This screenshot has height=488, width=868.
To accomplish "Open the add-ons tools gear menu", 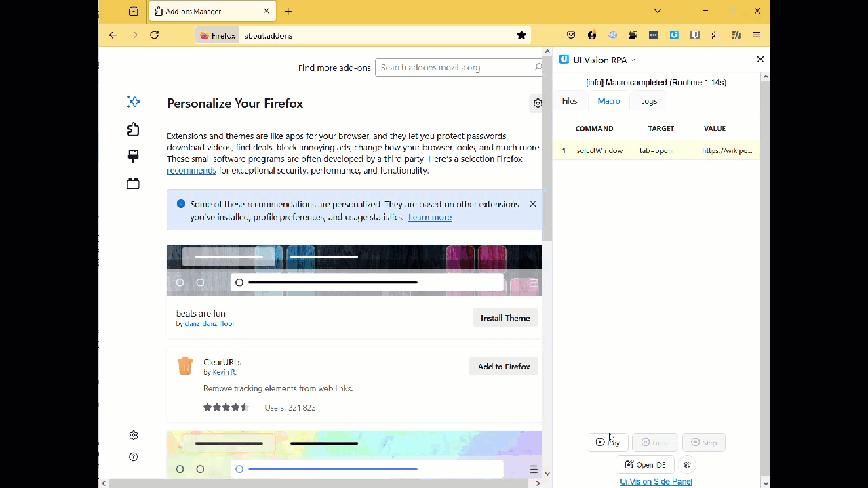I will click(x=537, y=103).
